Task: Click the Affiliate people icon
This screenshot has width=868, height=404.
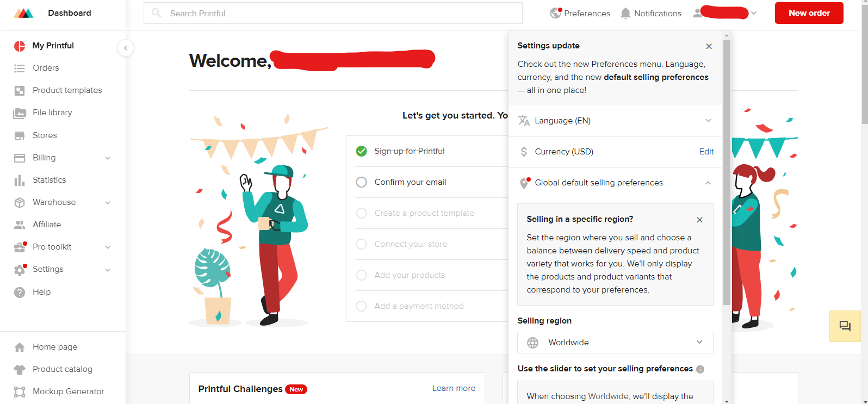Action: click(20, 225)
